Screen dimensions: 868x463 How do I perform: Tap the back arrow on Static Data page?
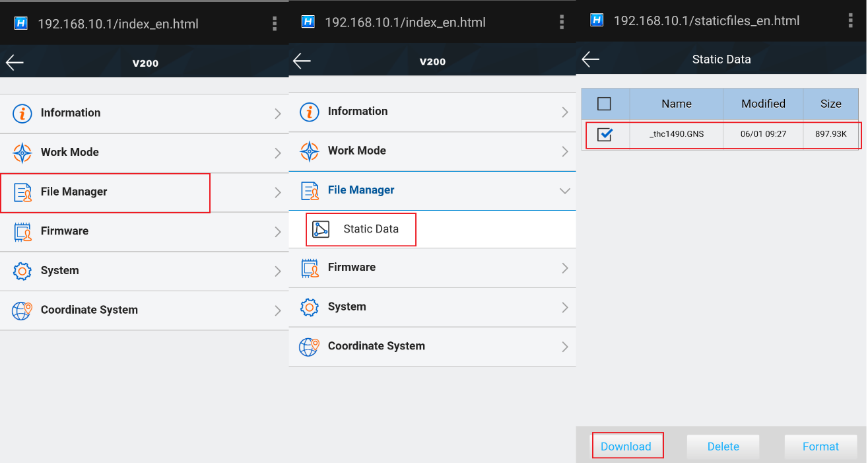coord(590,59)
